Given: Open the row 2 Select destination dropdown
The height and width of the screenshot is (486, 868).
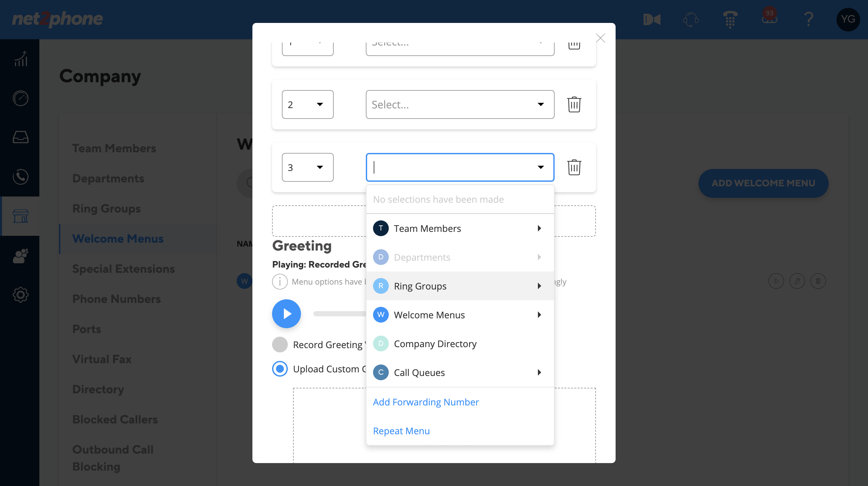Looking at the screenshot, I should pos(460,104).
